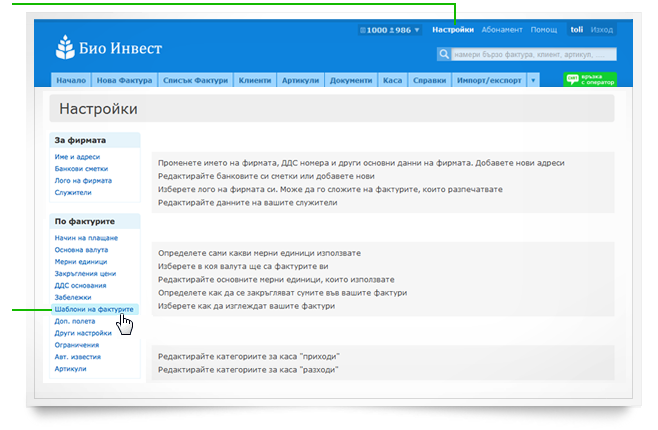Open the Списък Фактури tab
The image size is (658, 430).
coord(196,80)
